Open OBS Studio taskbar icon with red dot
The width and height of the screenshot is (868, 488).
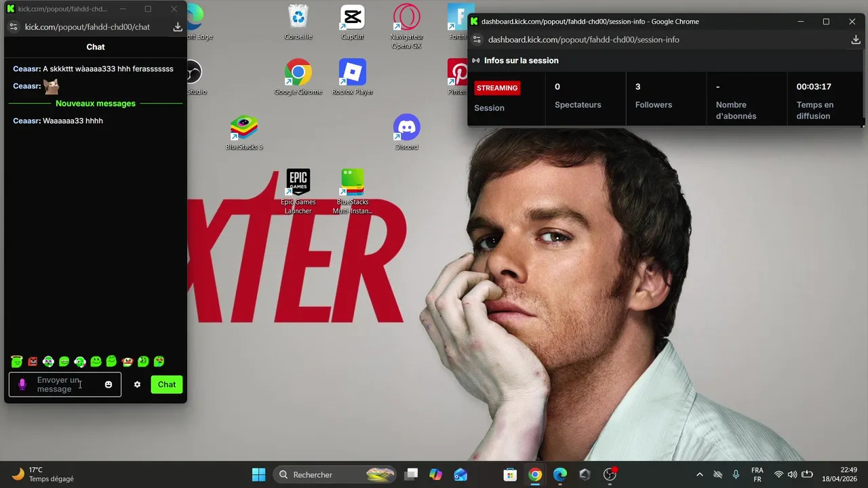610,474
